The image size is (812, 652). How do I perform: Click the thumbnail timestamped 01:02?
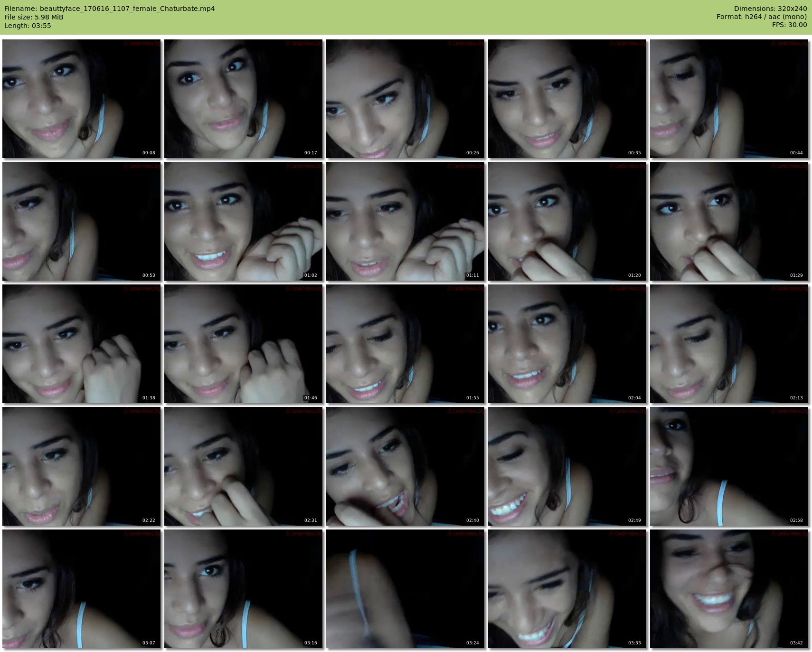click(244, 221)
